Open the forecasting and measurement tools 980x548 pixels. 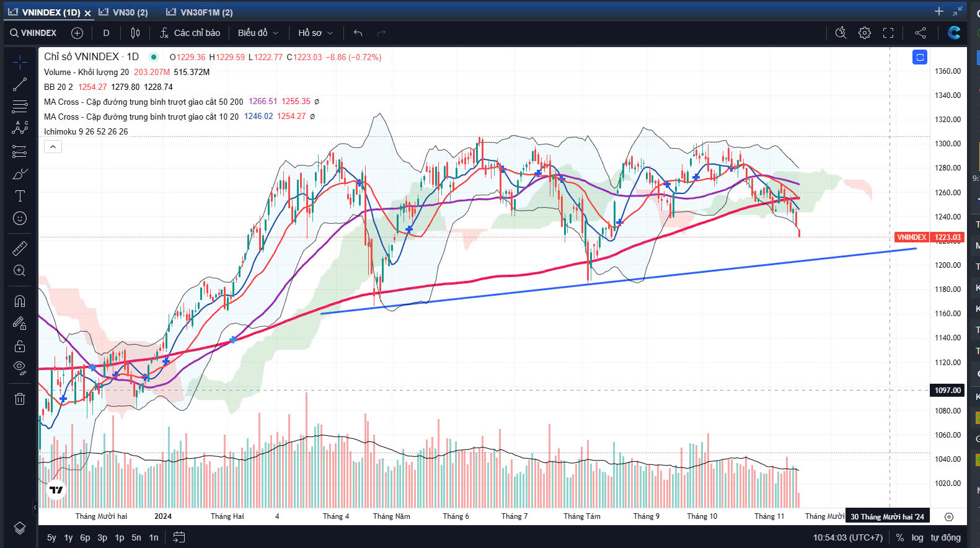(20, 151)
